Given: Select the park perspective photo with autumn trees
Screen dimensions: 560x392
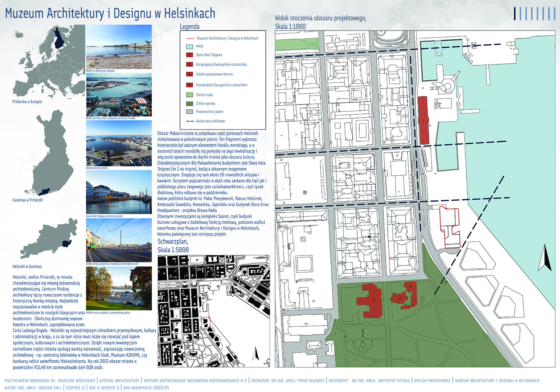Looking at the screenshot, I should [x=119, y=289].
